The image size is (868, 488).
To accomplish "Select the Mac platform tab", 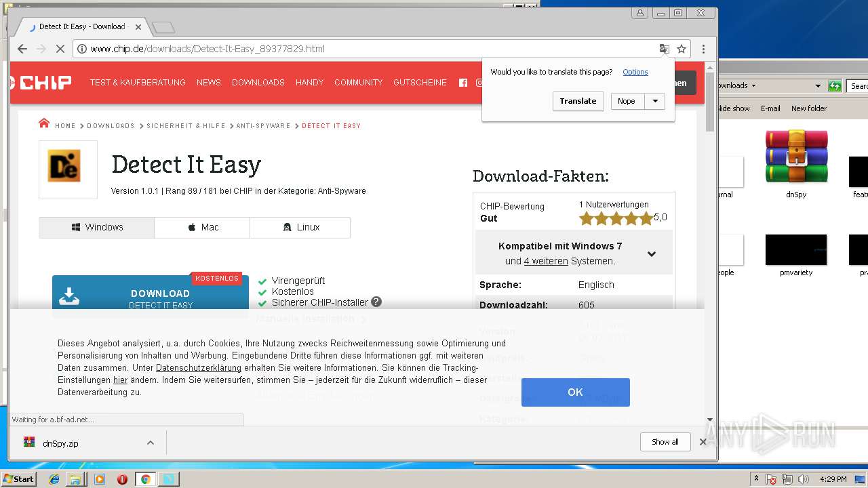I will [x=202, y=227].
